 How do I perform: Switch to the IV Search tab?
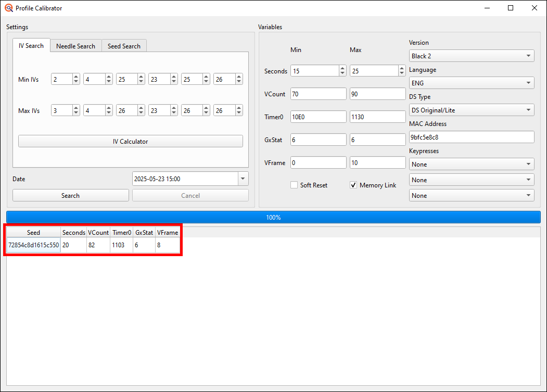click(31, 46)
